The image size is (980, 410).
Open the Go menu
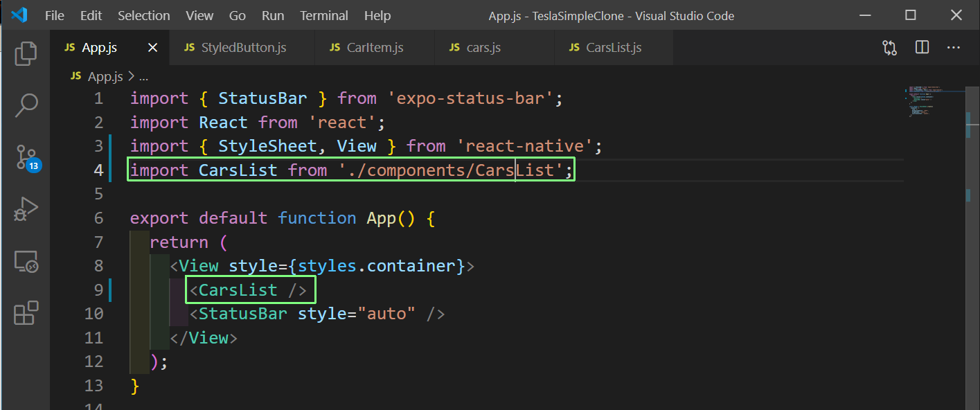[238, 15]
